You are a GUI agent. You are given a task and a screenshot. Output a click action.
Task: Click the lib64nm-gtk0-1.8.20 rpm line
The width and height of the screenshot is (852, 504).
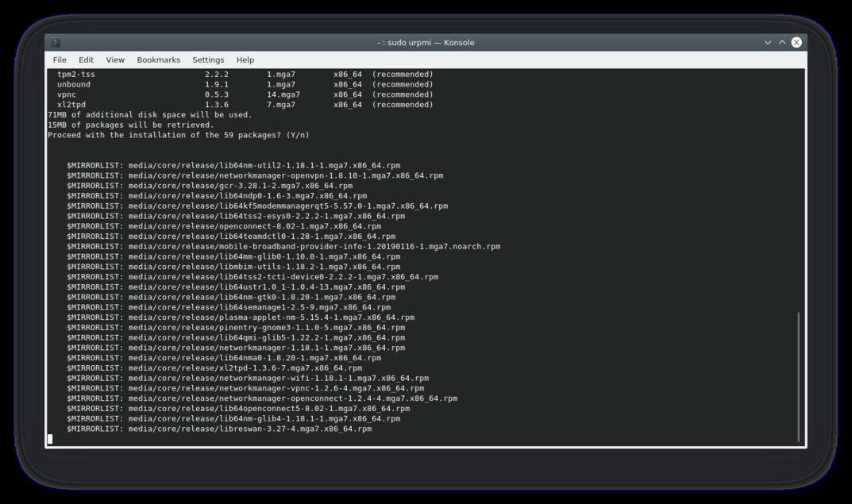[231, 298]
